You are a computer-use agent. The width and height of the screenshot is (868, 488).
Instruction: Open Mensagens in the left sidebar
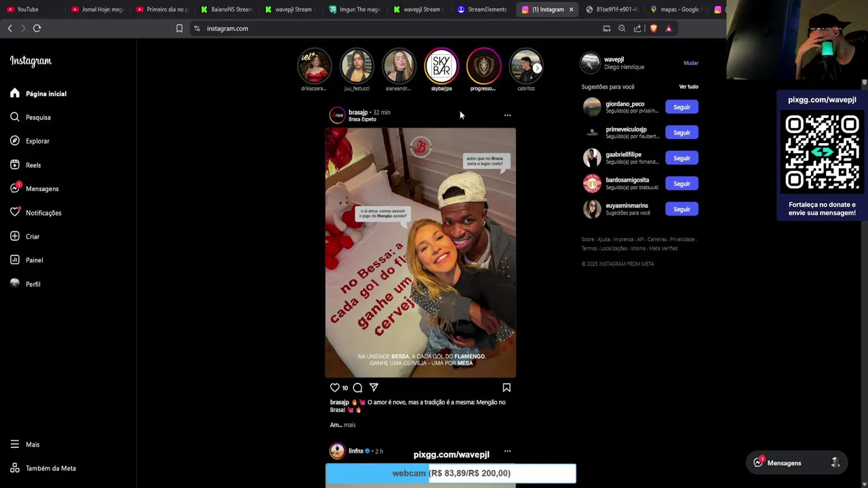pyautogui.click(x=35, y=188)
